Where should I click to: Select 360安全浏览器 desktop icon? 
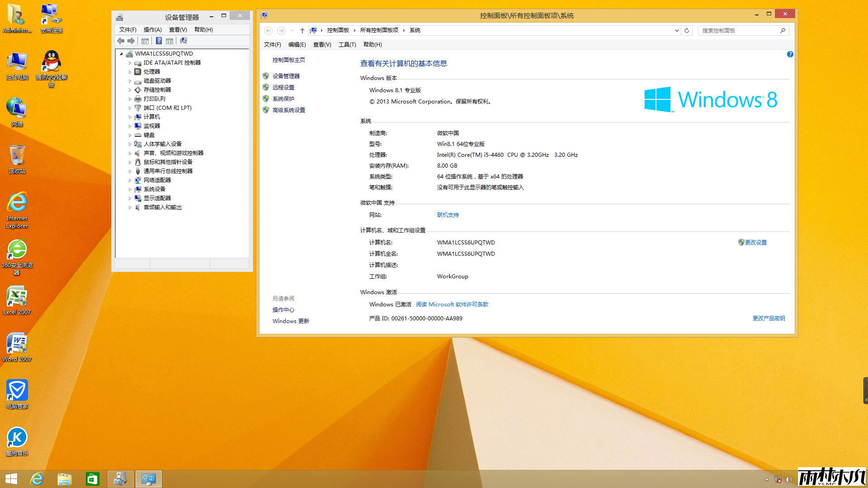pos(17,256)
